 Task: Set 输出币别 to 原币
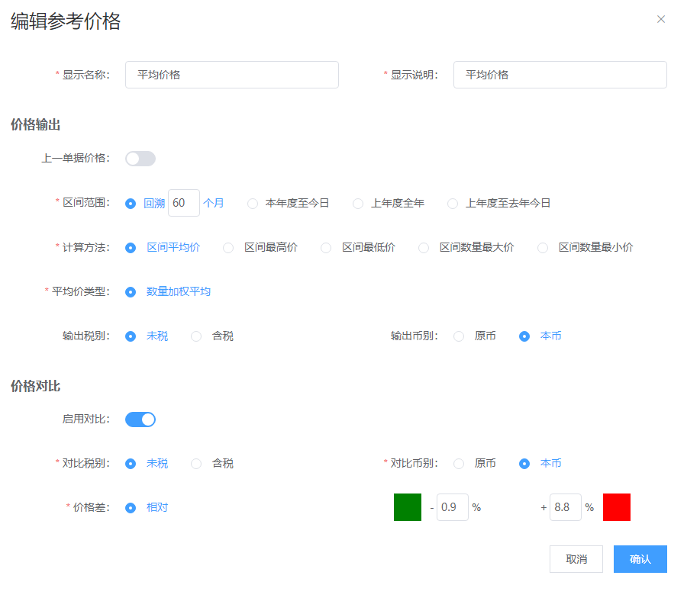(x=459, y=336)
